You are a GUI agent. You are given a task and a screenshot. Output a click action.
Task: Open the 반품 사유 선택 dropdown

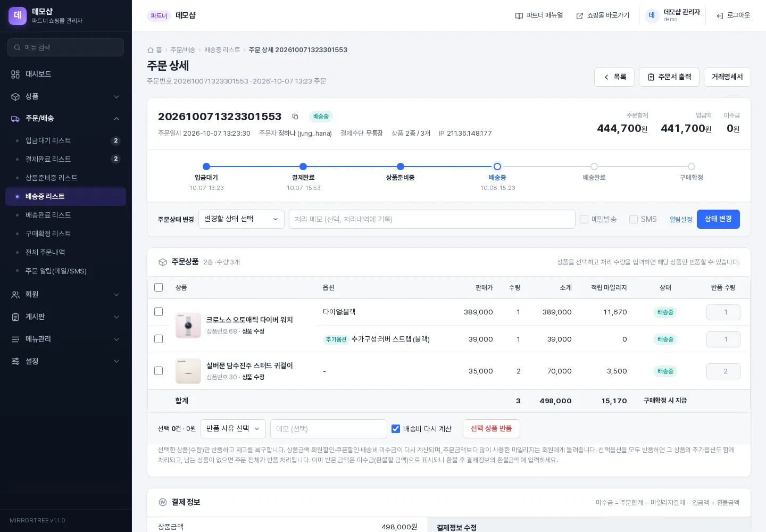click(233, 429)
